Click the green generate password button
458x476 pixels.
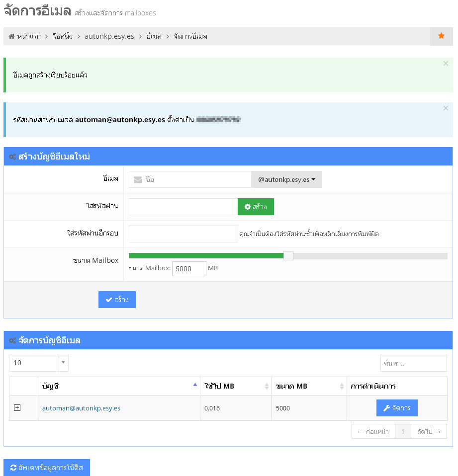click(256, 207)
